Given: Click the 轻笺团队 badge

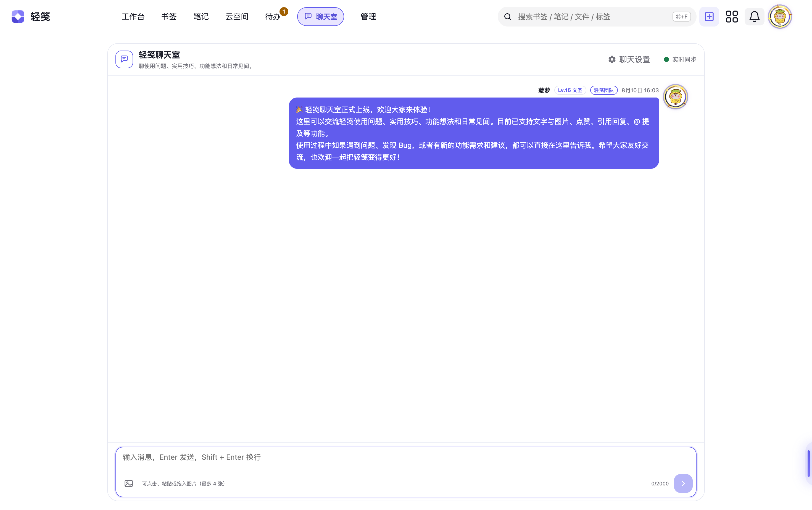Looking at the screenshot, I should [603, 90].
